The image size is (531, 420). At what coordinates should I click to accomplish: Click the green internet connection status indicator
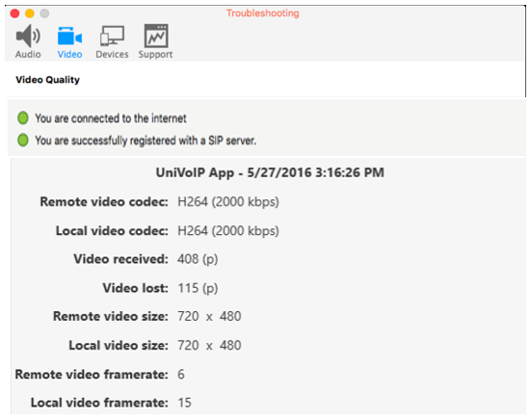23,118
